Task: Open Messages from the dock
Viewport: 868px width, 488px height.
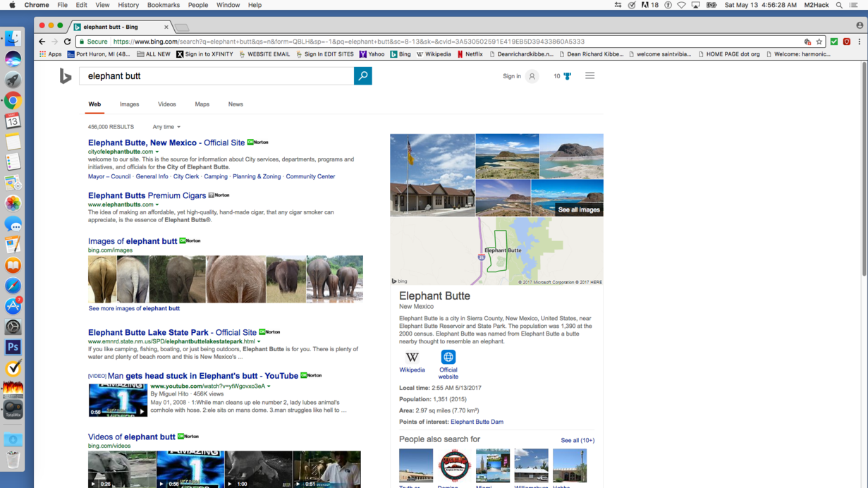Action: tap(13, 224)
